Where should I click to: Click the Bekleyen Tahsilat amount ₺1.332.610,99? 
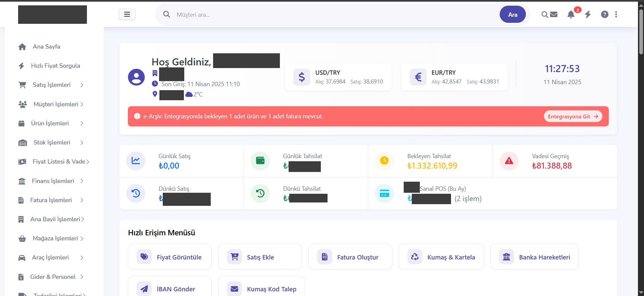[x=432, y=166]
